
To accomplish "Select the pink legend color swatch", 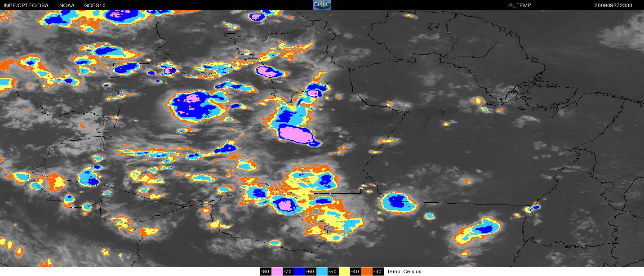I will pyautogui.click(x=277, y=272).
